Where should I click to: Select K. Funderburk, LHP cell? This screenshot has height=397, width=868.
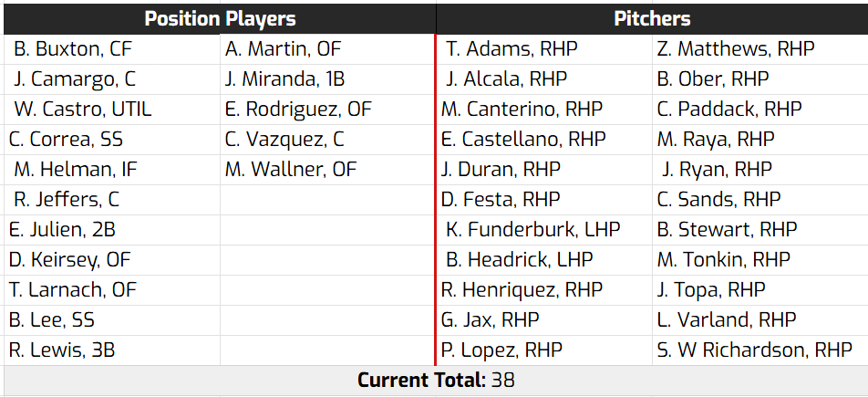point(532,229)
